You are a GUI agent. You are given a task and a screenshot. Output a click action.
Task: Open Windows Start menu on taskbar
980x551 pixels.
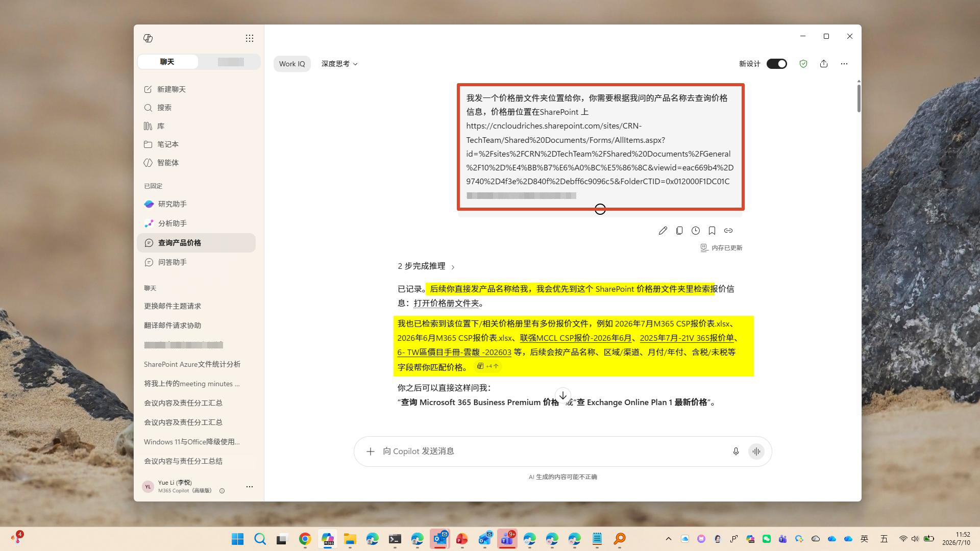(237, 539)
